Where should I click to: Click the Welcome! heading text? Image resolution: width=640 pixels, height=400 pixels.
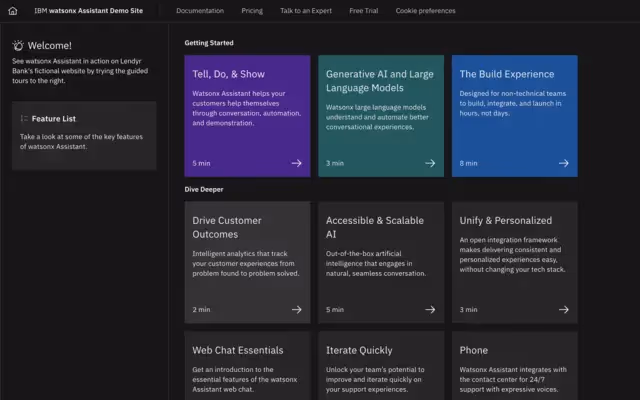[x=50, y=45]
